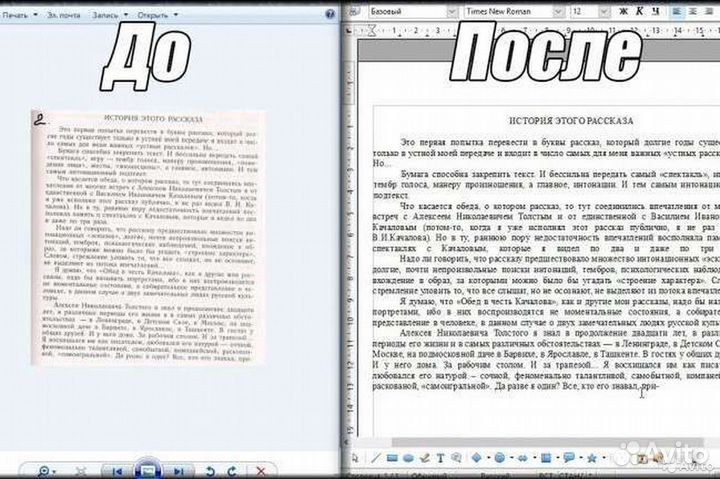
Task: Select the Basic Shapes diamond tool
Action: coord(477,457)
